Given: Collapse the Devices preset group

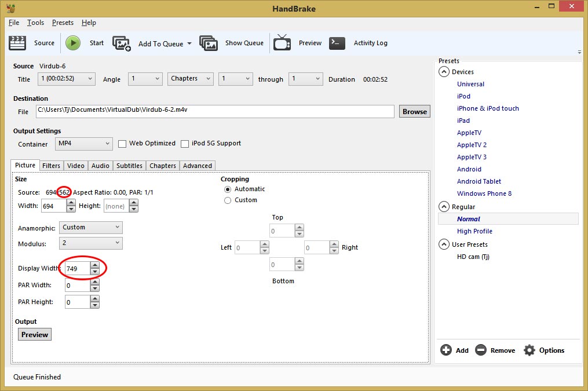Looking at the screenshot, I should point(444,72).
